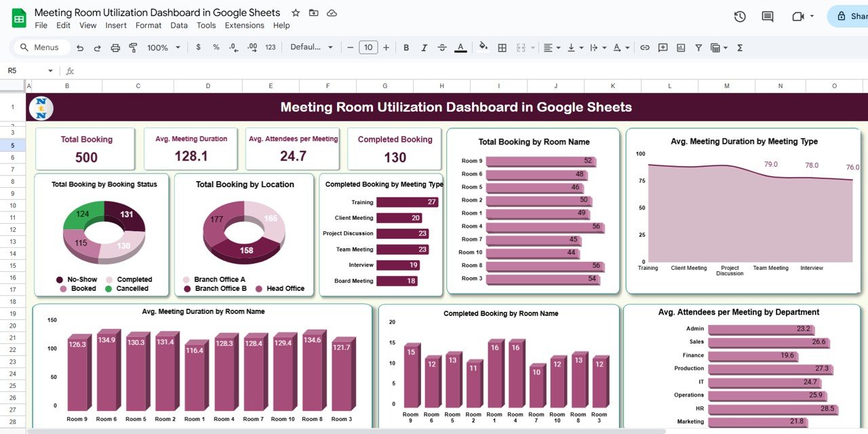Click the Print icon
Viewport: 868px width, 434px height.
click(115, 47)
